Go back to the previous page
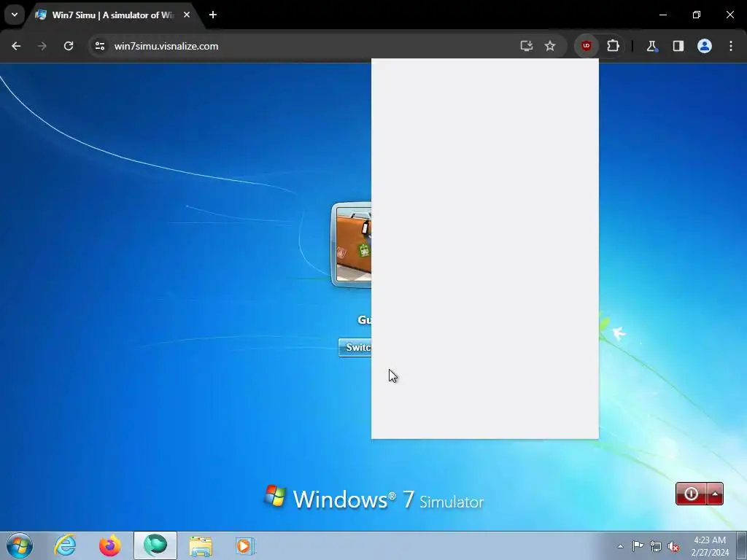747x560 pixels. tap(16, 46)
